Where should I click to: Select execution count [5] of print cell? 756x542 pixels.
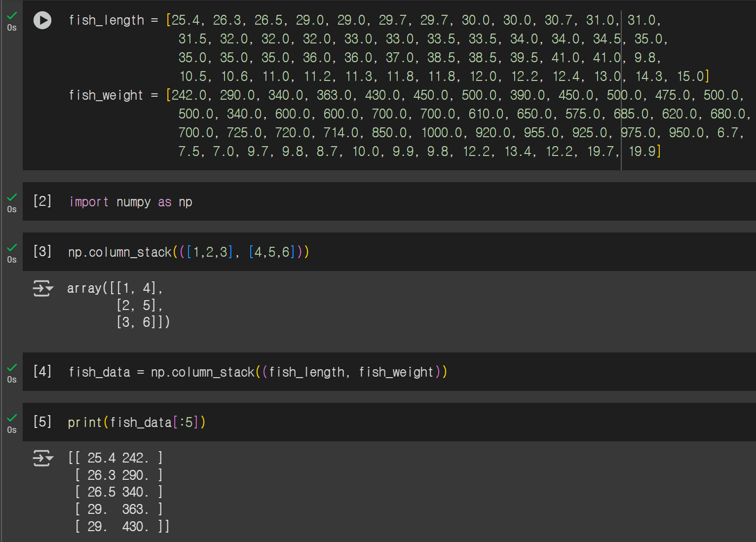point(42,422)
